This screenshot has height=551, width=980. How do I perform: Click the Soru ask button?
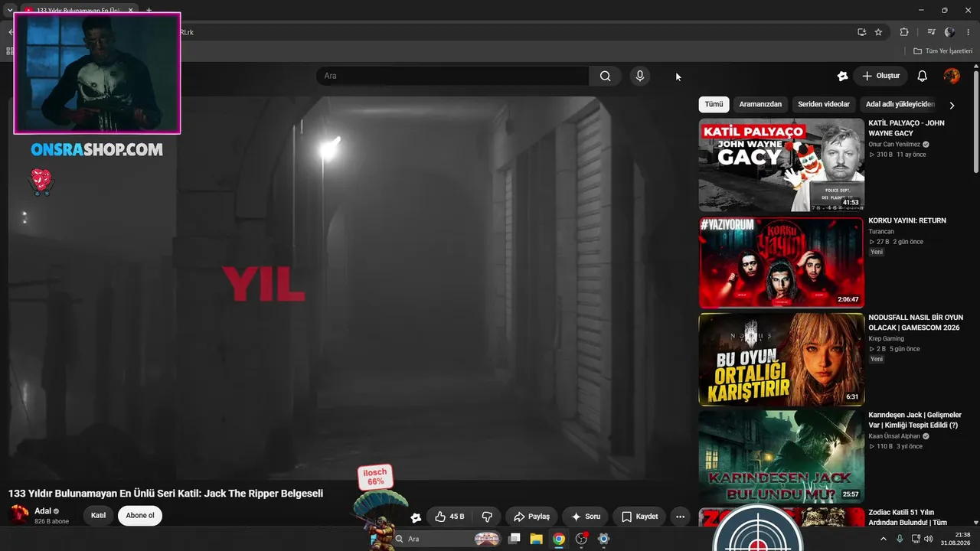[585, 517]
